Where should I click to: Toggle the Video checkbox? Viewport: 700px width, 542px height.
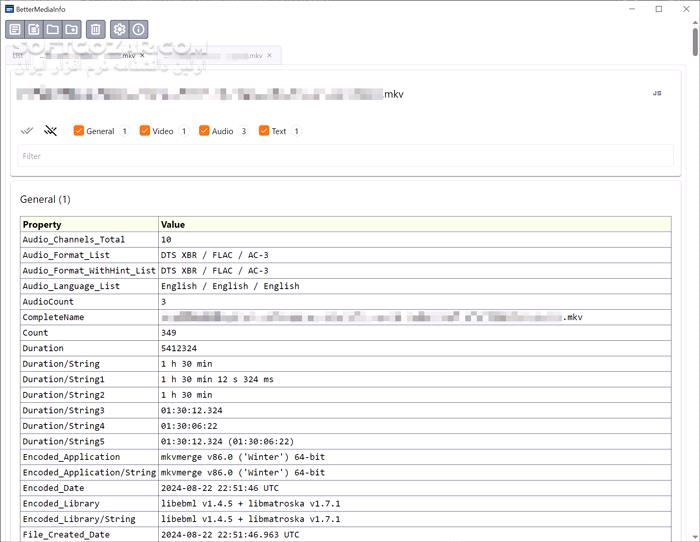coord(145,131)
